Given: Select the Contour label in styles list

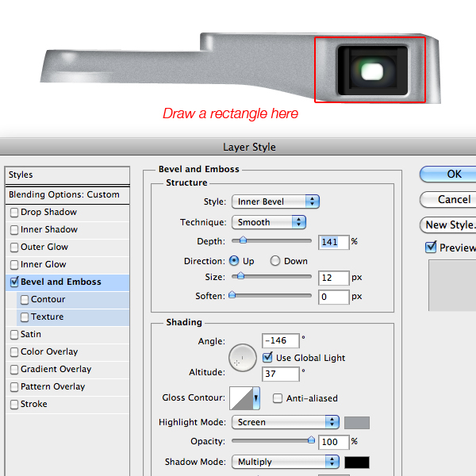Looking at the screenshot, I should pos(48,299).
